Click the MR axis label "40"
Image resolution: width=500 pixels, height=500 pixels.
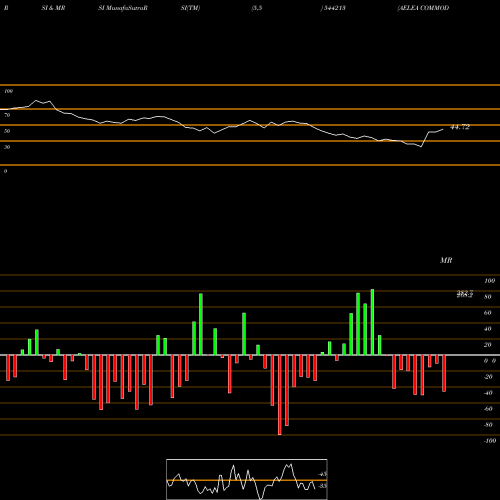tap(488, 329)
